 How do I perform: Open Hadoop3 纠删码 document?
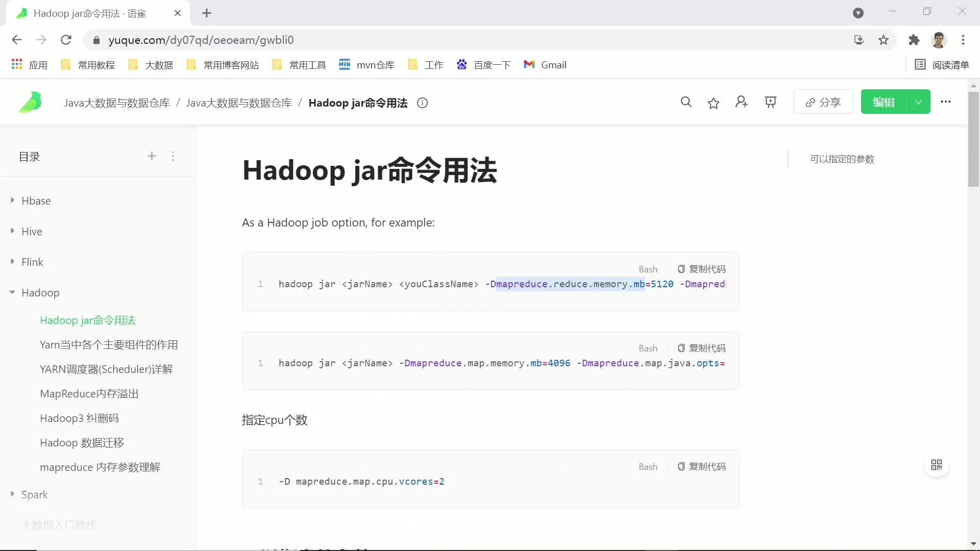79,418
